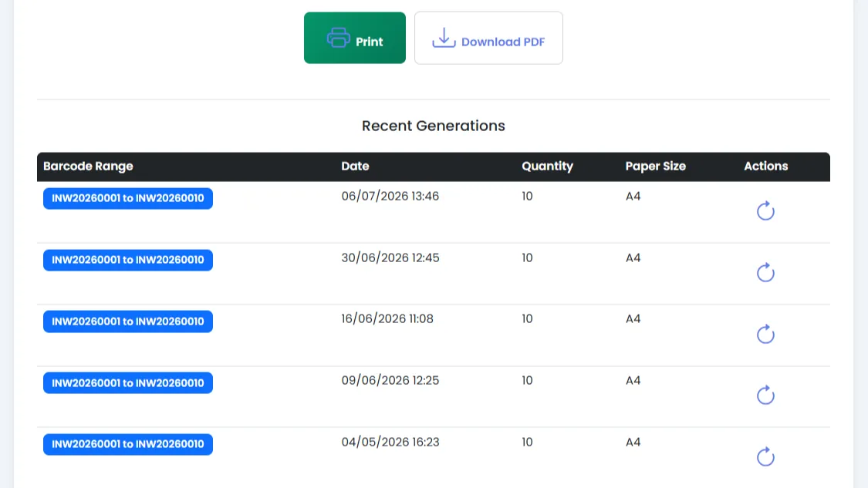Image resolution: width=868 pixels, height=488 pixels.
Task: Select barcode range badge dated 16/06/2026
Action: coord(128,321)
